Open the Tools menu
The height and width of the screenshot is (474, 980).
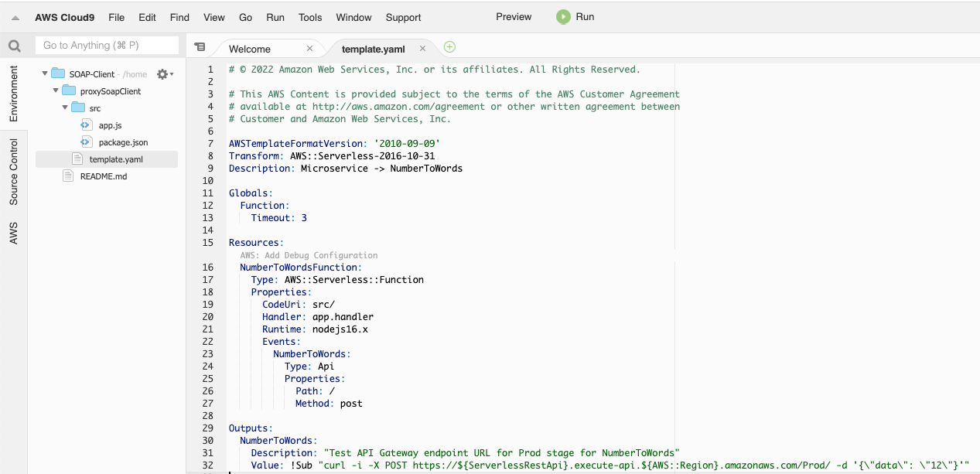coord(310,17)
